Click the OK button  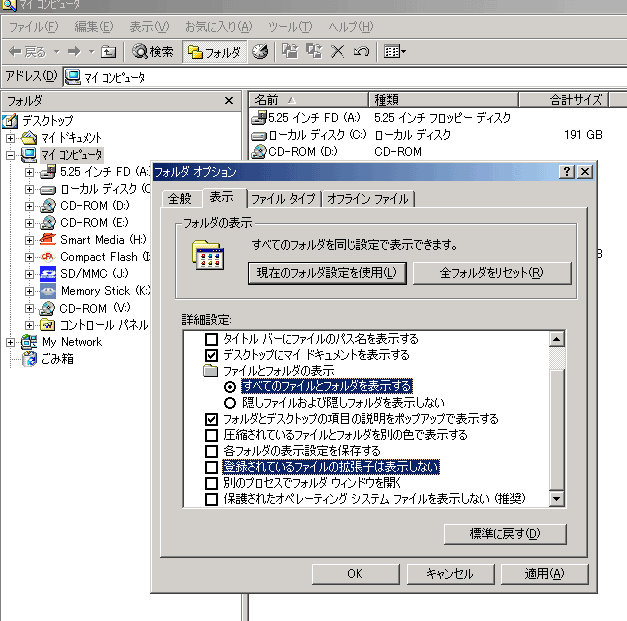point(355,574)
